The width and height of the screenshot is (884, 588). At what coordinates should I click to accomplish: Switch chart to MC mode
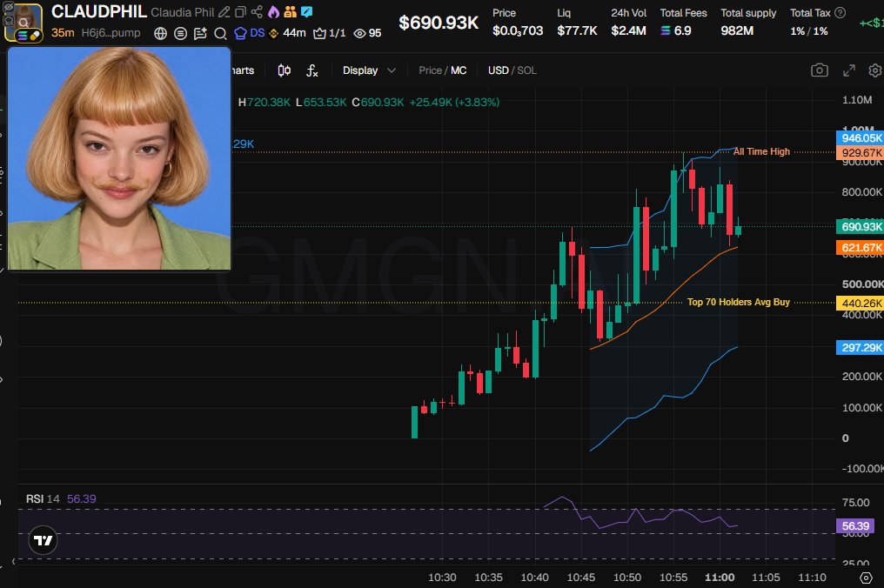pyautogui.click(x=459, y=70)
